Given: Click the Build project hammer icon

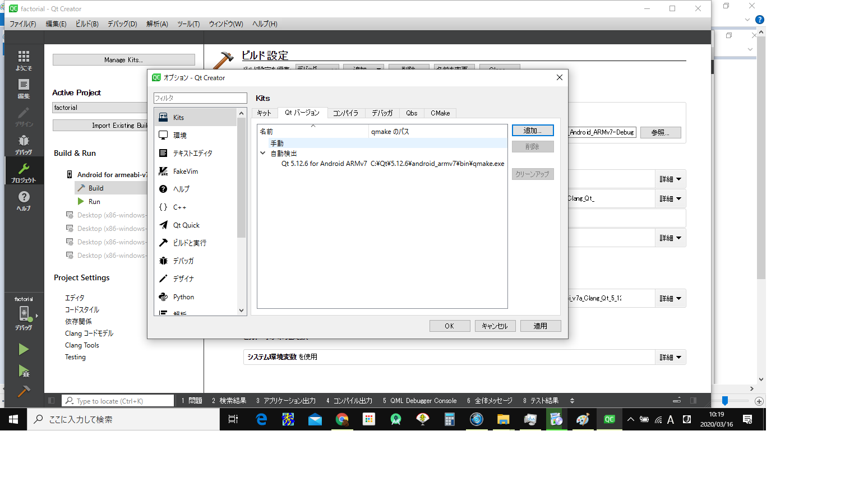Looking at the screenshot, I should point(24,391).
